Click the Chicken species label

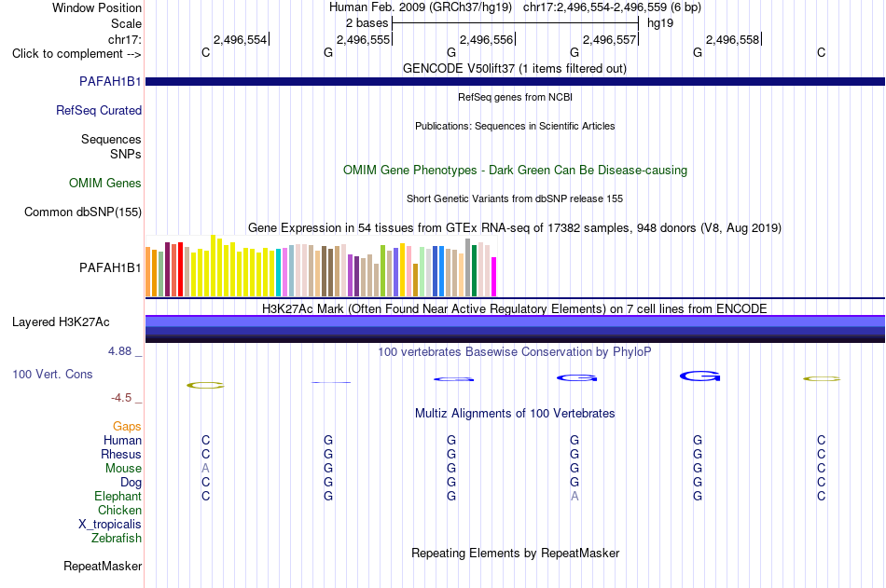coord(119,510)
